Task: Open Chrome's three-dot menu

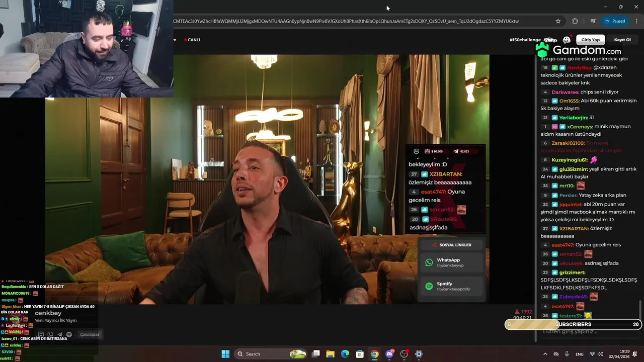Action: (x=637, y=21)
